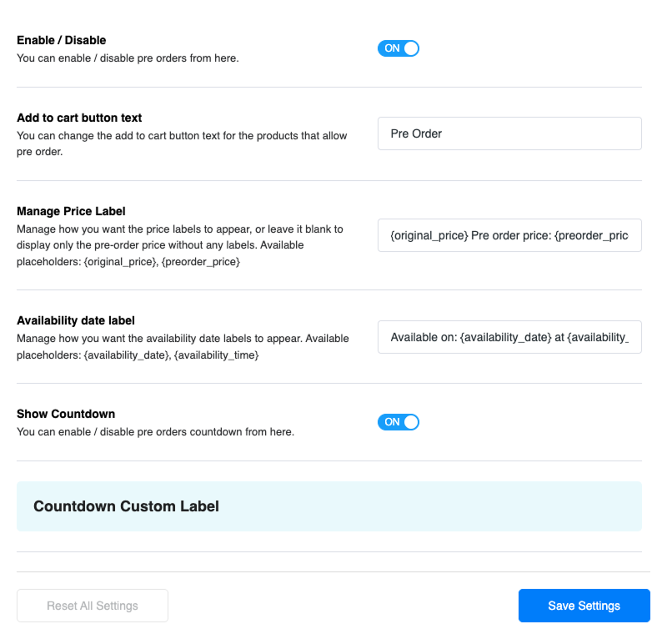Disable pre orders using the Enable / Disable switch

399,48
